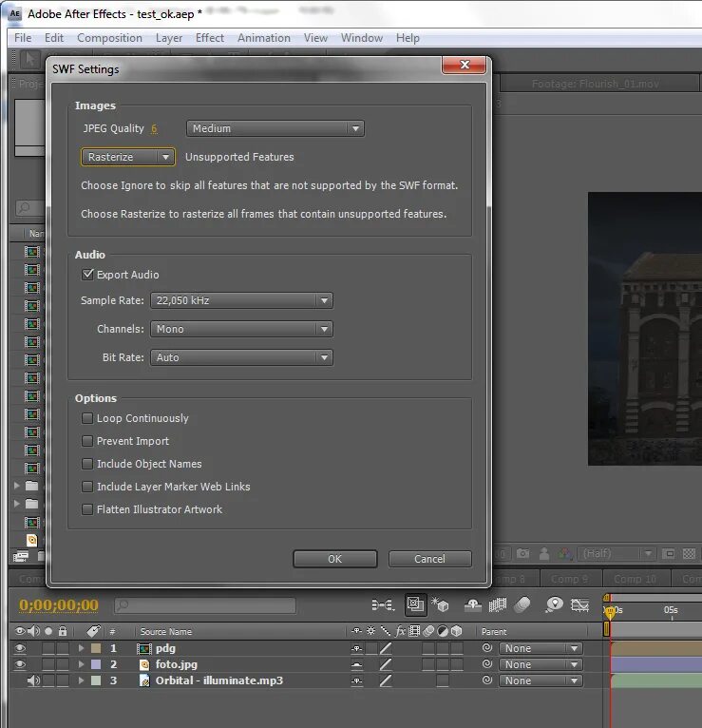This screenshot has height=728, width=702.
Task: Check Include Layer Marker Web Links
Action: pyautogui.click(x=88, y=487)
